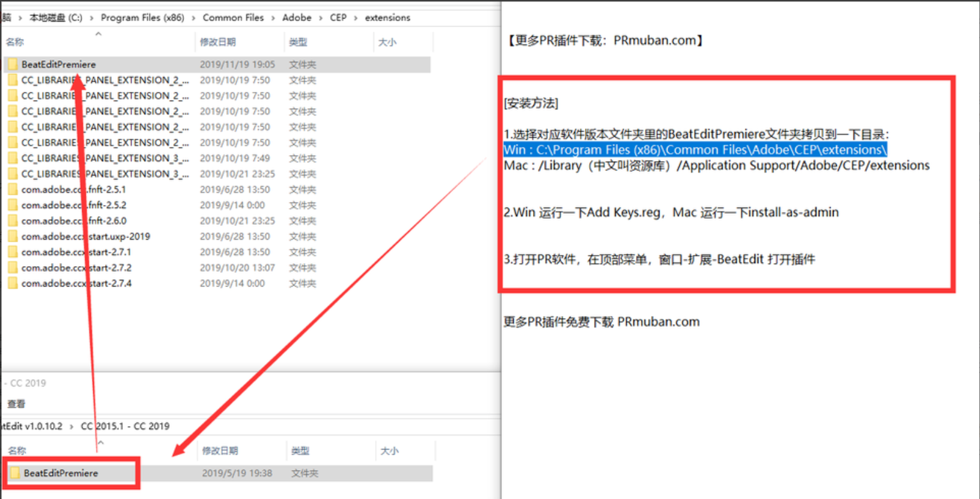
Task: Click the [安装方法] heading text
Action: [x=531, y=103]
